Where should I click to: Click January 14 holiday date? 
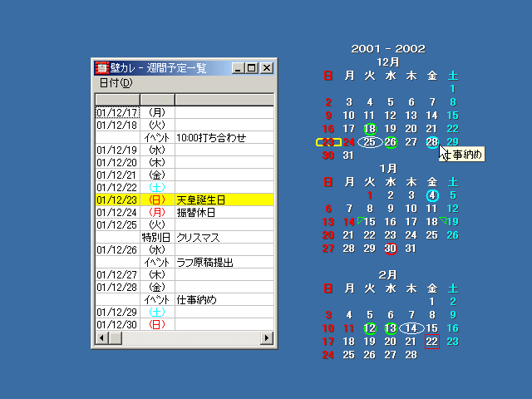click(349, 222)
